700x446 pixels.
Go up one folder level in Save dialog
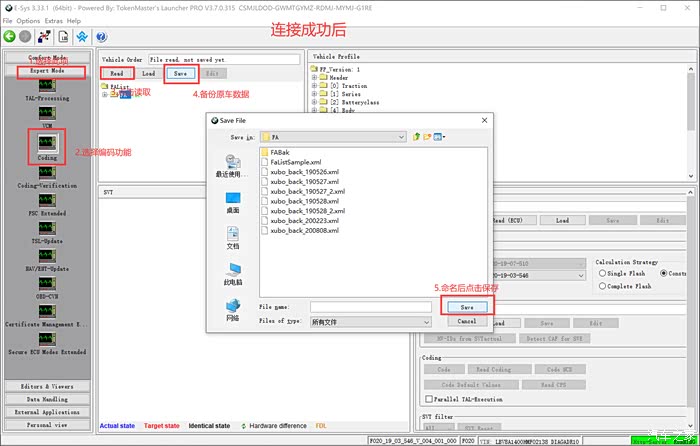[x=415, y=136]
